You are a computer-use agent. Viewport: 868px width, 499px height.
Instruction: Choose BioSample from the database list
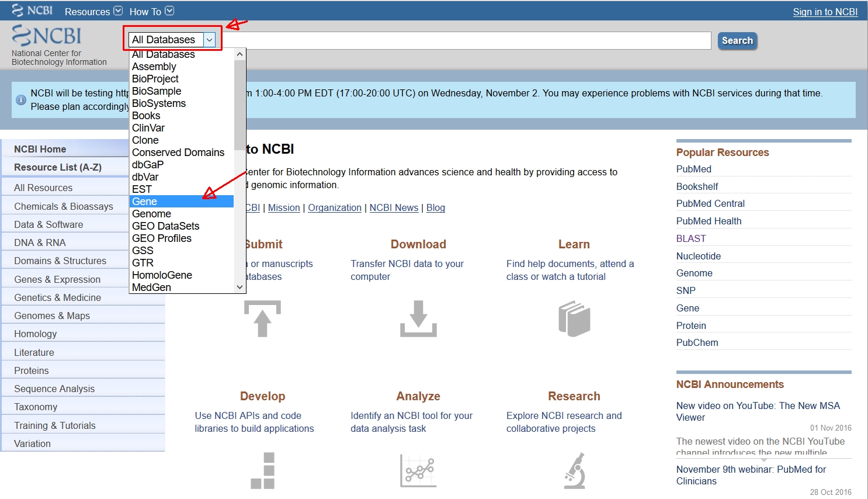pos(181,91)
